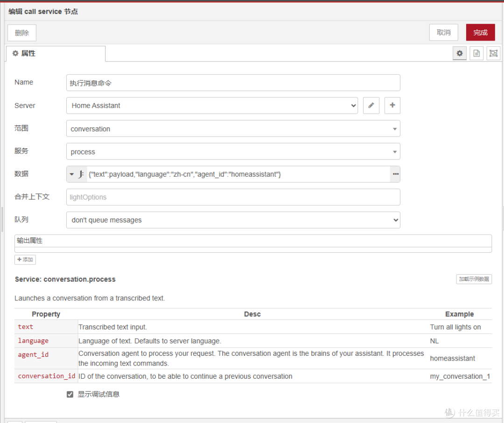Open the node appearance icon
This screenshot has height=423, width=504.
pos(493,53)
